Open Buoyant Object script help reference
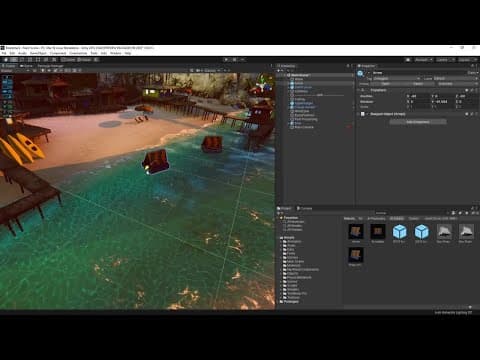This screenshot has height=360, width=480. coord(467,114)
